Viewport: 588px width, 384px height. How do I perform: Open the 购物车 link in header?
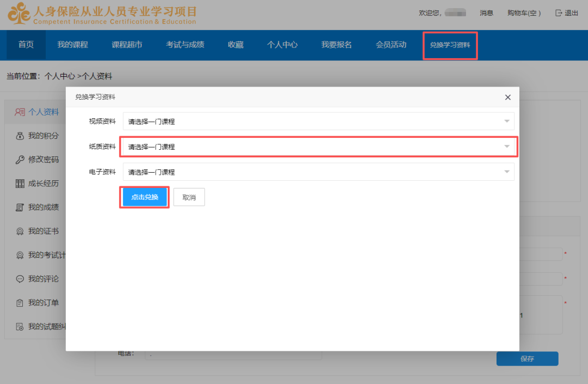coord(523,13)
